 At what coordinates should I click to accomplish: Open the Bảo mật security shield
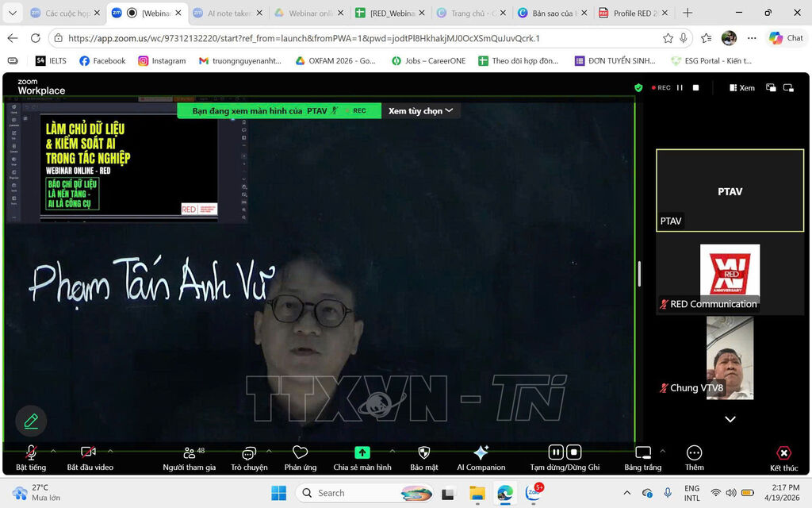coord(424,453)
